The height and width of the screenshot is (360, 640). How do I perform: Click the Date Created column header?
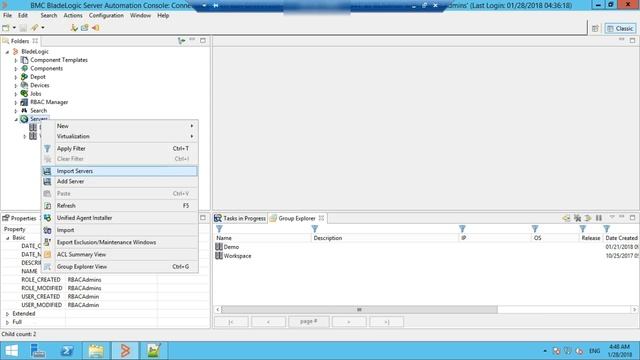point(621,238)
